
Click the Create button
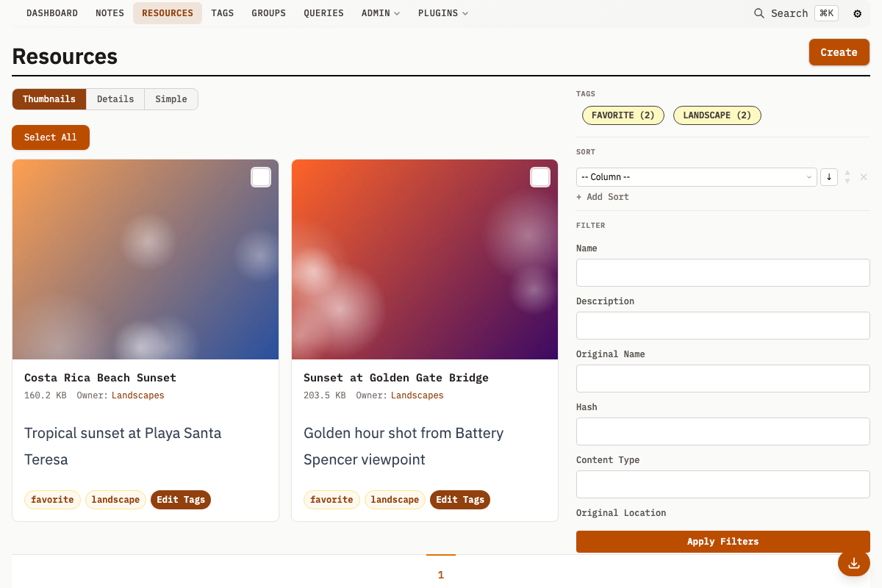point(839,52)
